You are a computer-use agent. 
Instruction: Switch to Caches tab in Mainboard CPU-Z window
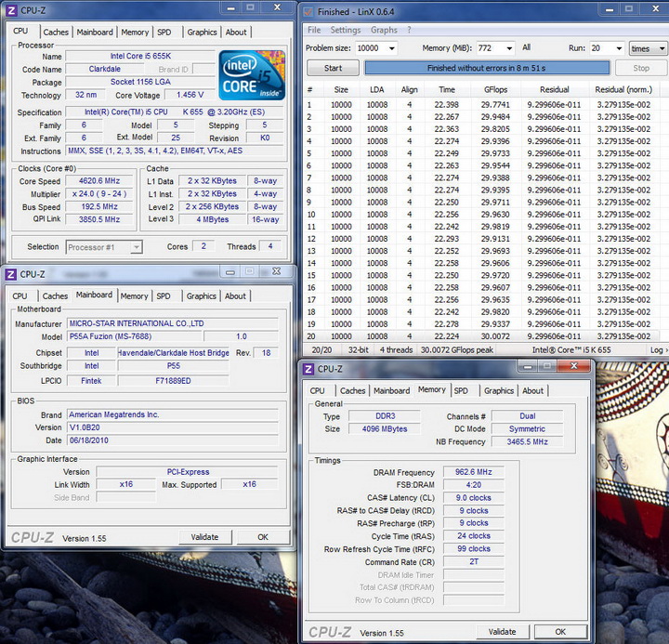click(55, 296)
